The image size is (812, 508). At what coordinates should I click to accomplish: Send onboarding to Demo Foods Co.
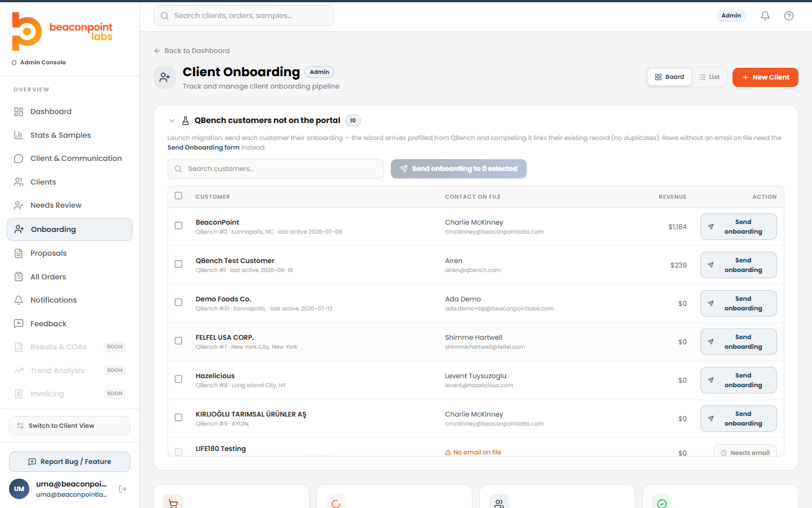[x=739, y=303]
